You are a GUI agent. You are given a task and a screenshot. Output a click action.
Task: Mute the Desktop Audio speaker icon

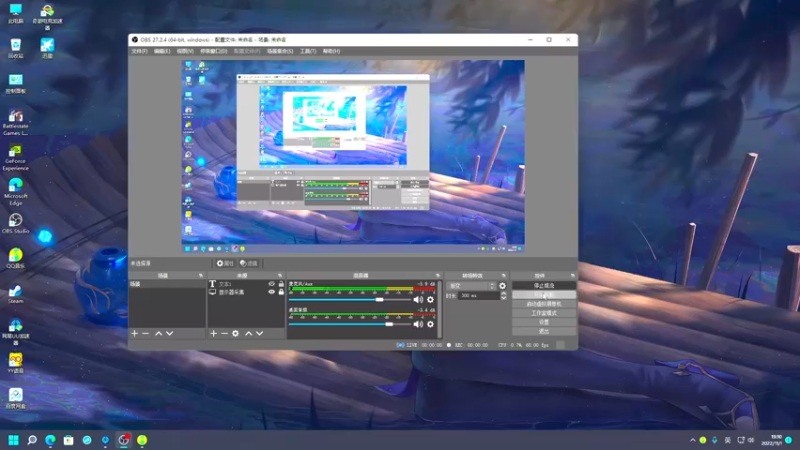click(418, 324)
